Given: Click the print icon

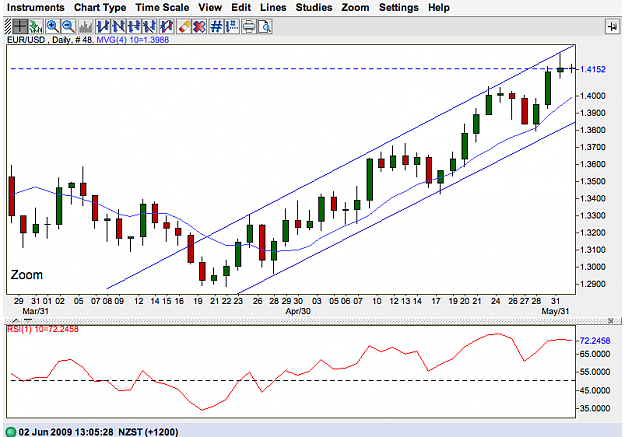Looking at the screenshot, I should coord(249,27).
